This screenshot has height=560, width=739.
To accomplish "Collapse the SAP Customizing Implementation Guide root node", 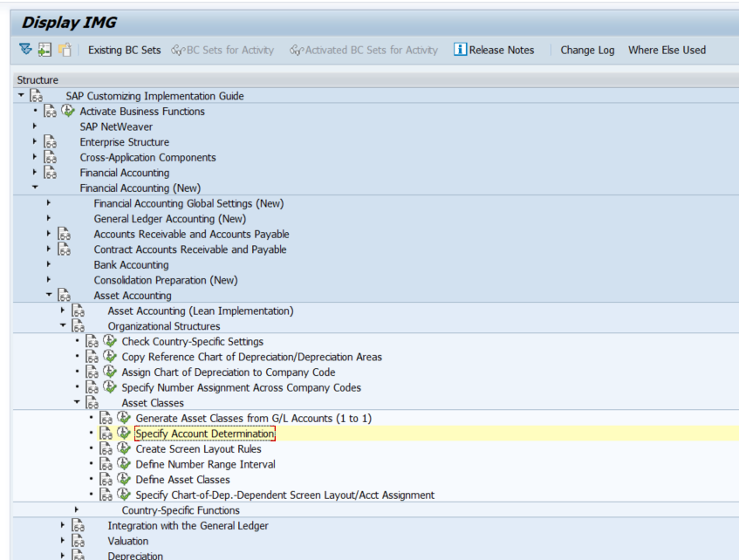I will pos(21,95).
